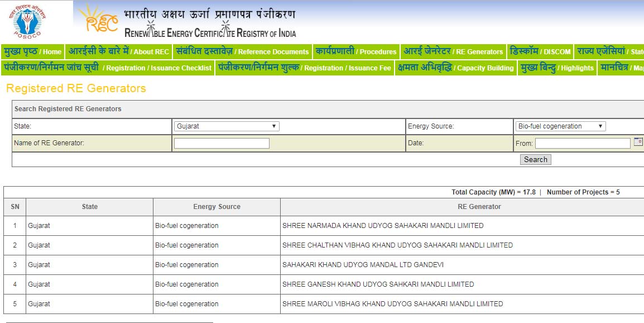This screenshot has height=323, width=644.
Task: Go to the Home menu item
Action: (x=33, y=51)
